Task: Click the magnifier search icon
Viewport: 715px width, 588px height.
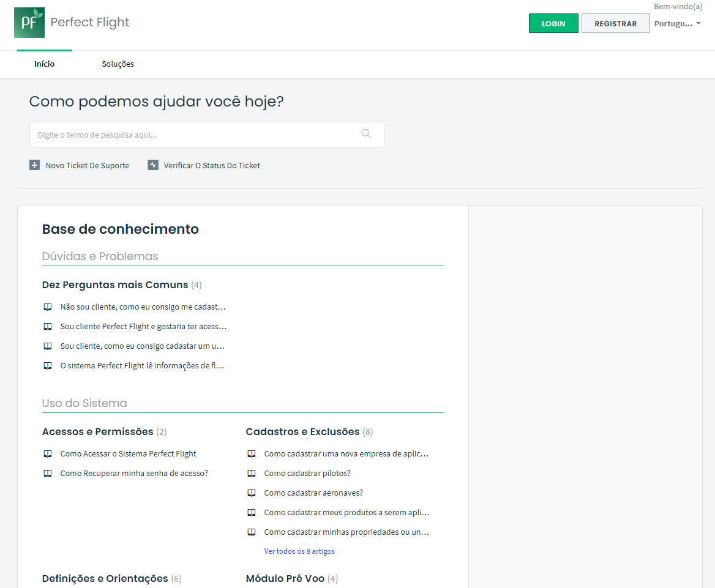Action: (365, 133)
